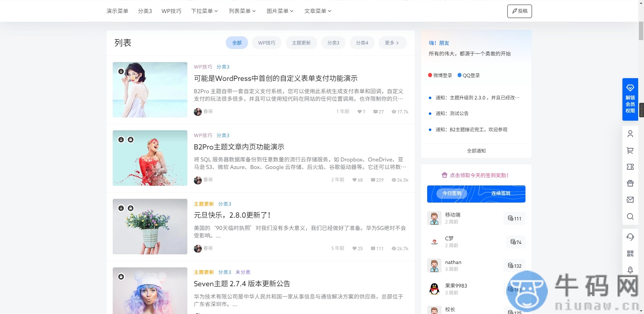
Task: Open article B2Pro主题文章内页功能演示
Action: [x=239, y=147]
